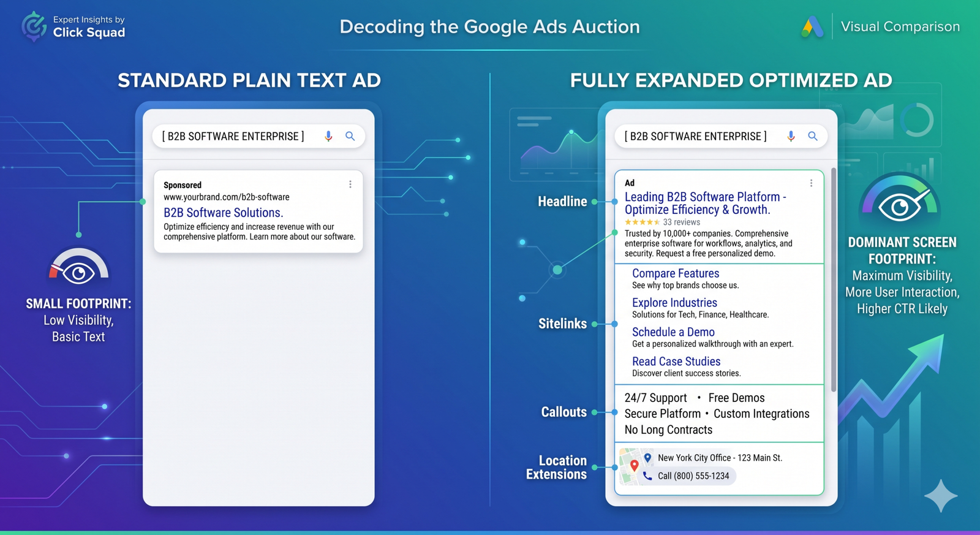This screenshot has width=980, height=535.
Task: Click Free Demos callout
Action: pos(736,398)
